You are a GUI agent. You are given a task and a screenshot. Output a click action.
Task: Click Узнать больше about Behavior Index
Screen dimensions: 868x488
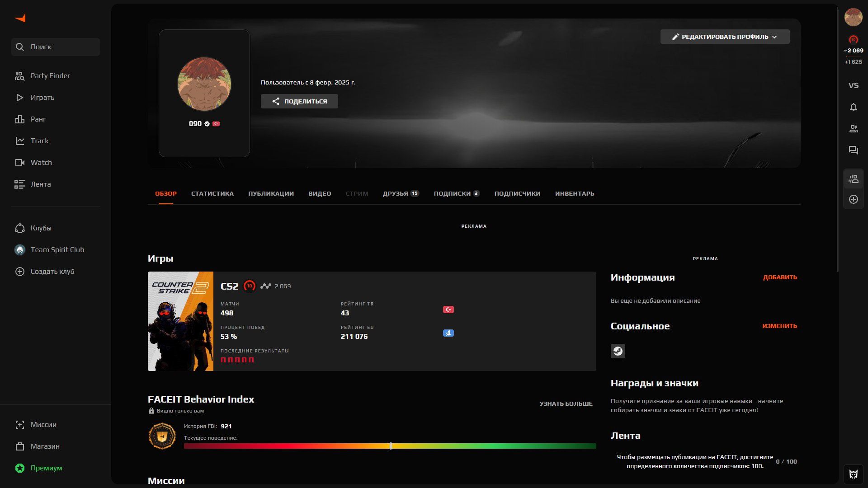(x=566, y=404)
